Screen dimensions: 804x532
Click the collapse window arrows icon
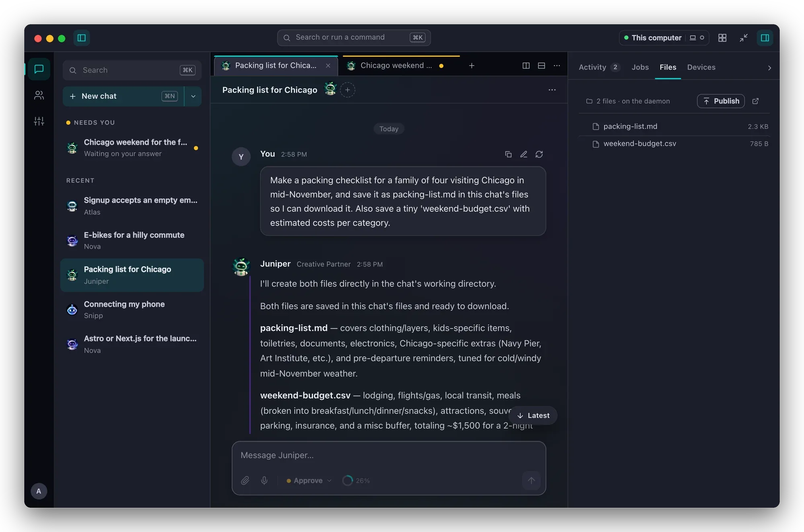pos(744,38)
